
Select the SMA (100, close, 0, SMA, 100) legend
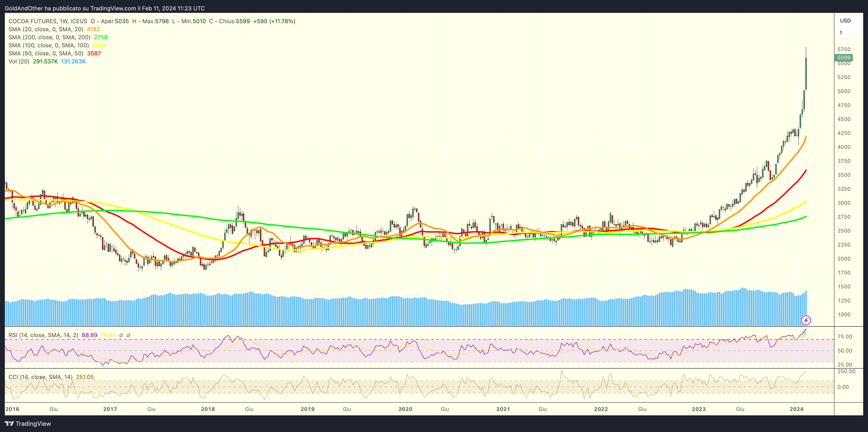pos(49,45)
